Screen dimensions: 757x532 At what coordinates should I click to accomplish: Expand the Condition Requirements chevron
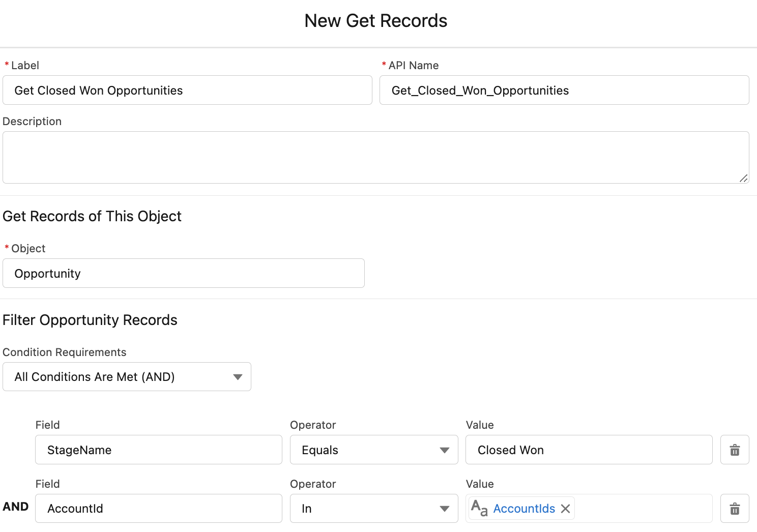point(238,377)
